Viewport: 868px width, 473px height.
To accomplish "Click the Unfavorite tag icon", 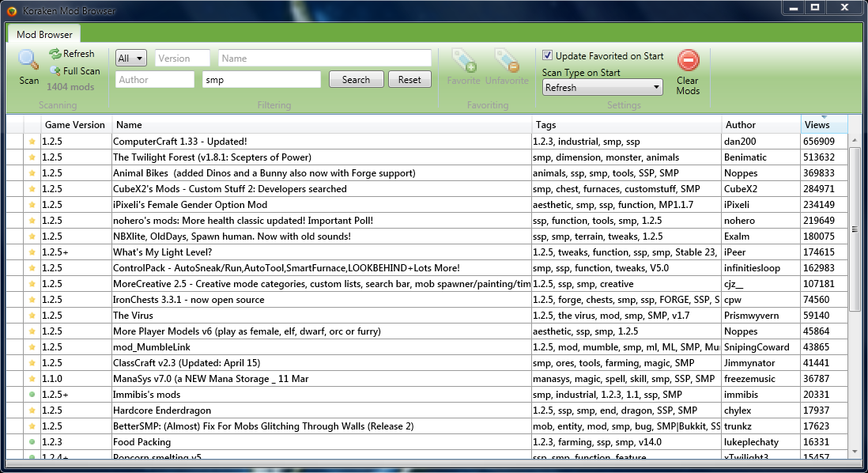I will pyautogui.click(x=507, y=61).
